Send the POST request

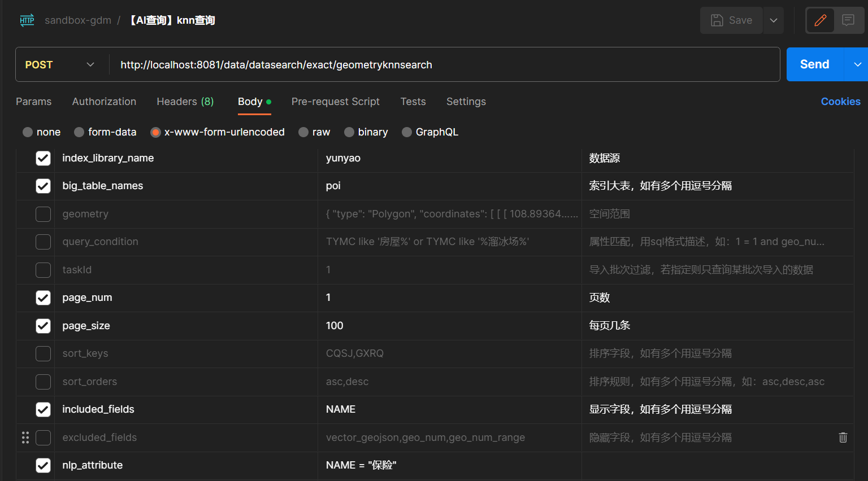coord(814,64)
